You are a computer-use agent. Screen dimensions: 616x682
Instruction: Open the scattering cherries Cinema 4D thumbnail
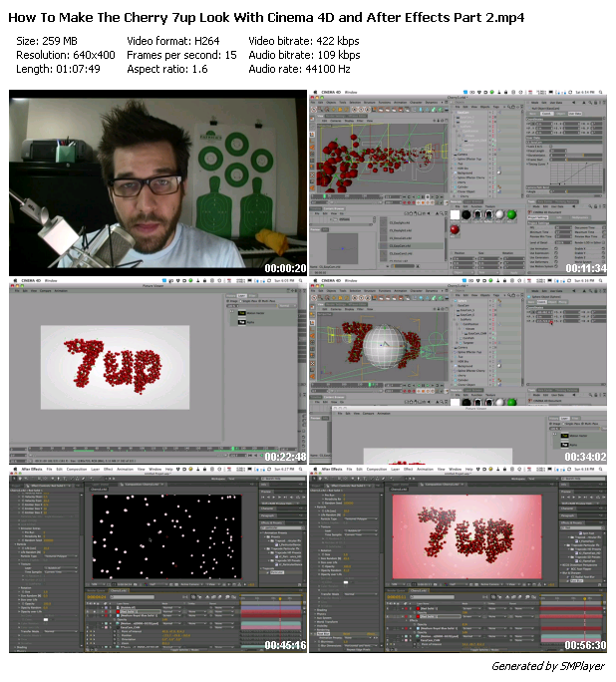coord(459,182)
